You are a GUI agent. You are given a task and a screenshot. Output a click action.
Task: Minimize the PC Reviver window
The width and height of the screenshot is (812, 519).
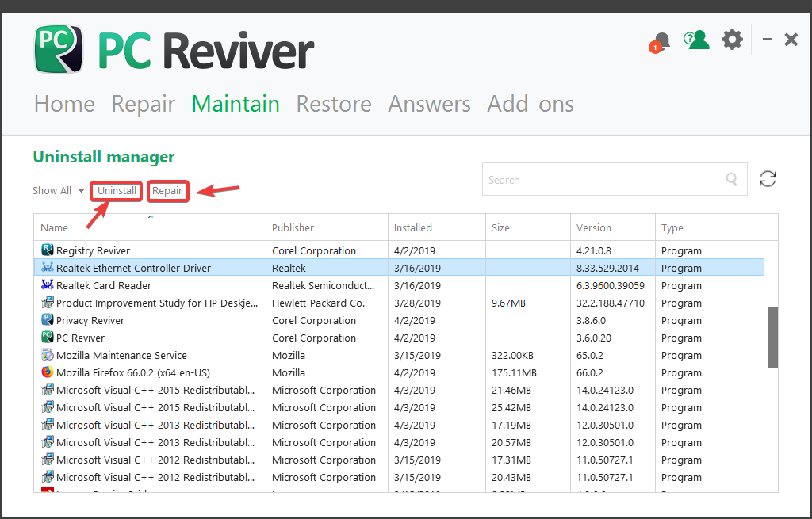coord(768,40)
